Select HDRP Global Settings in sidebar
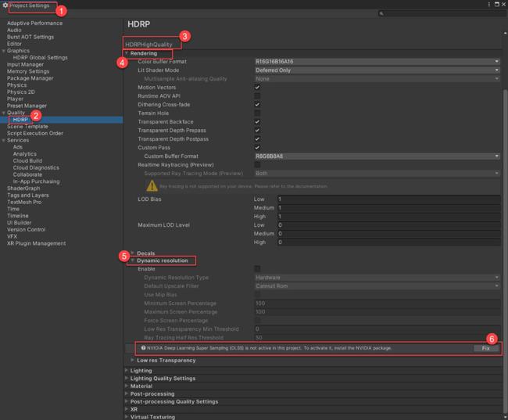The height and width of the screenshot is (420, 508). click(x=40, y=57)
